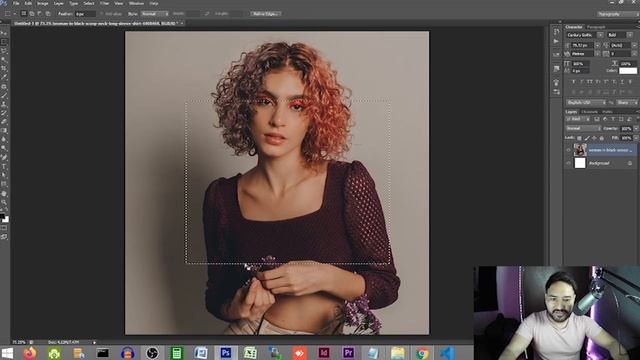This screenshot has height=360, width=640.
Task: Select the Crop tool
Action: [4, 68]
